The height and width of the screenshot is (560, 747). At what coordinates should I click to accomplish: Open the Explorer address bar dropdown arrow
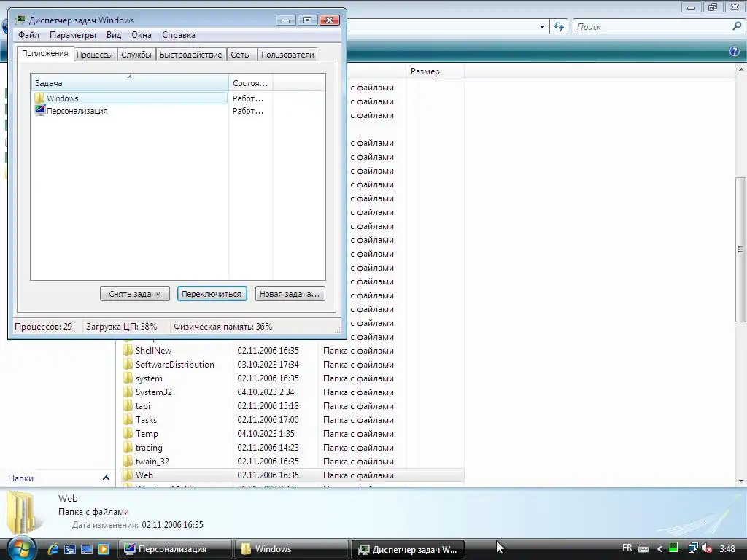point(542,27)
